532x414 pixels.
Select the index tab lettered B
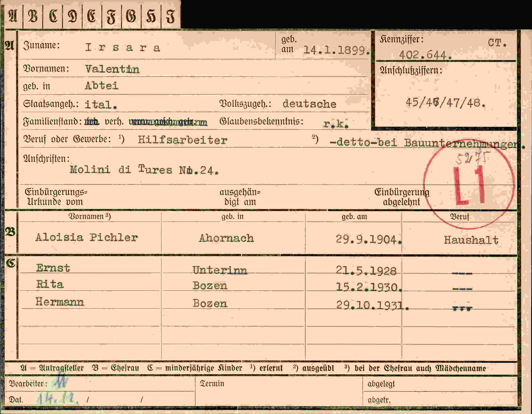33,16
